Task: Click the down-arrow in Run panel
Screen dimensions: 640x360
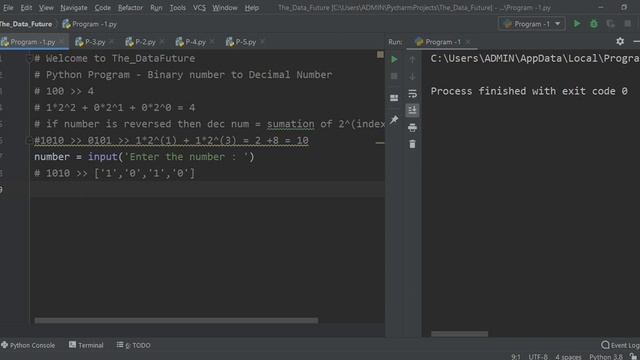Action: click(412, 76)
